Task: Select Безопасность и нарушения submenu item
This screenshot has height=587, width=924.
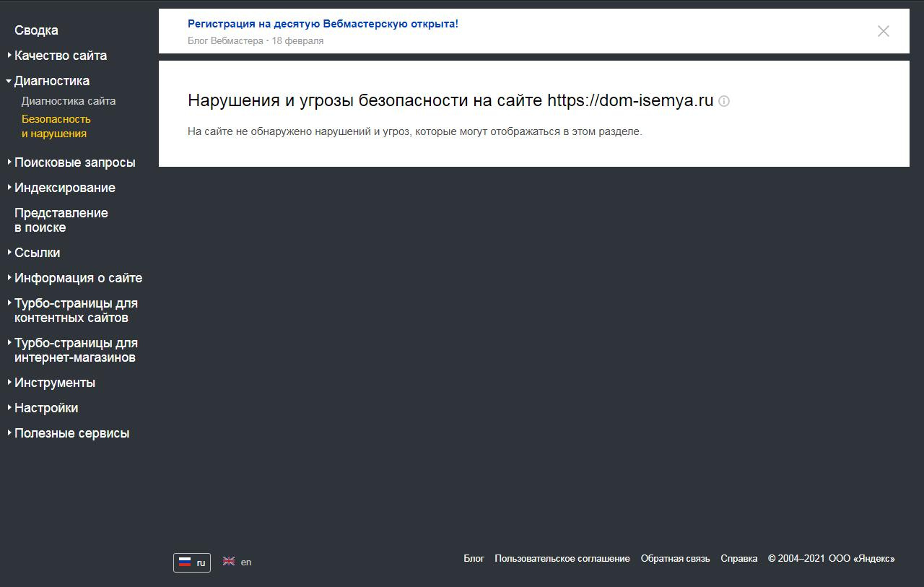Action: pyautogui.click(x=56, y=126)
